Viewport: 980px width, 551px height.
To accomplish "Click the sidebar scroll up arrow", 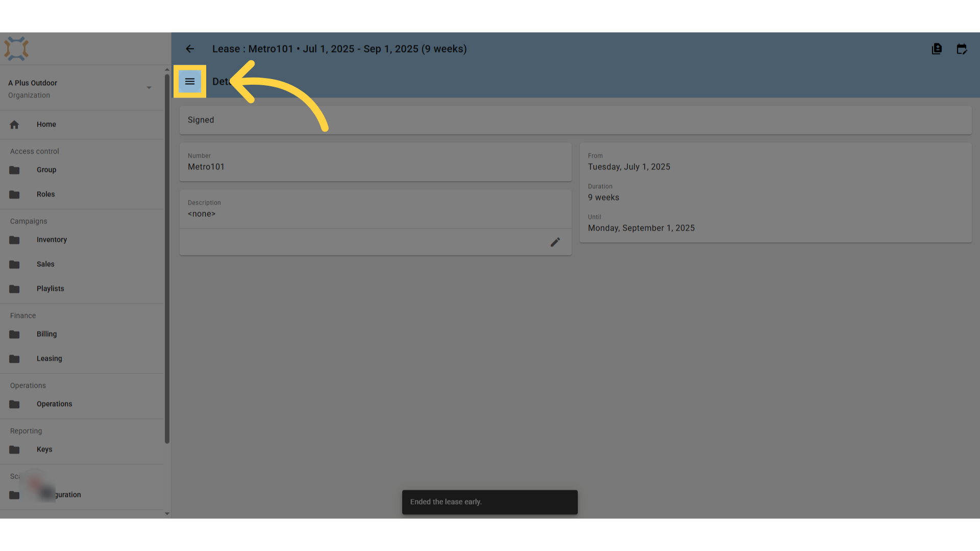I will [x=167, y=69].
